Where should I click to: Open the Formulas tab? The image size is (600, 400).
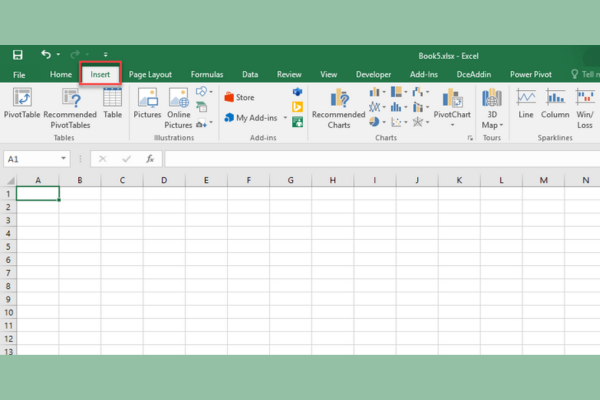[x=207, y=74]
